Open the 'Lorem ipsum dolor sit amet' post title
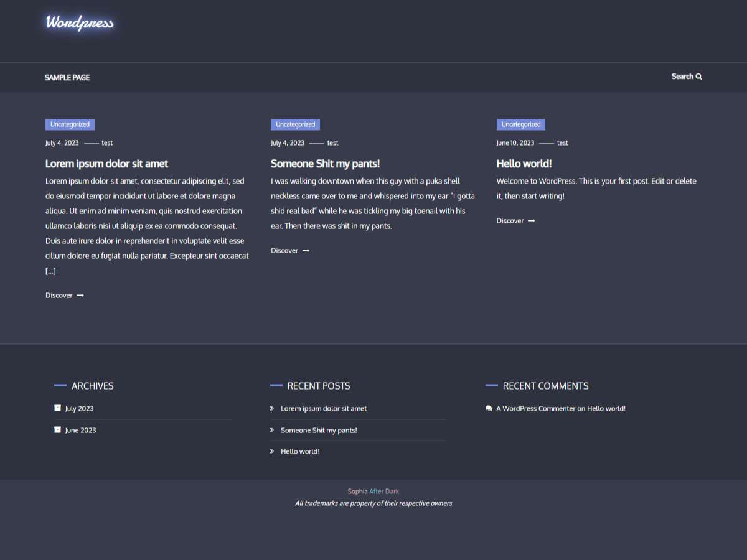The width and height of the screenshot is (747, 560). (106, 164)
